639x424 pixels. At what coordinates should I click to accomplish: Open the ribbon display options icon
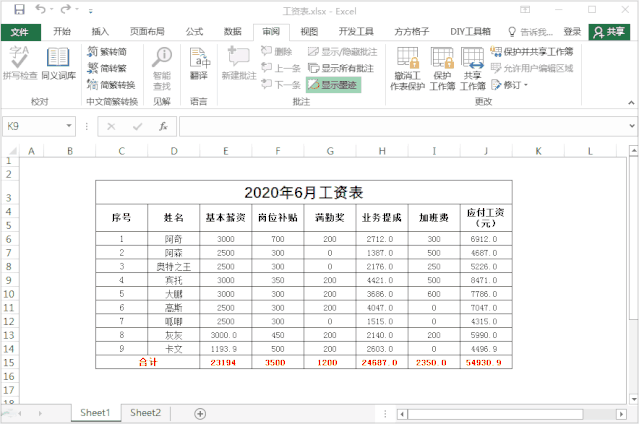(x=525, y=9)
